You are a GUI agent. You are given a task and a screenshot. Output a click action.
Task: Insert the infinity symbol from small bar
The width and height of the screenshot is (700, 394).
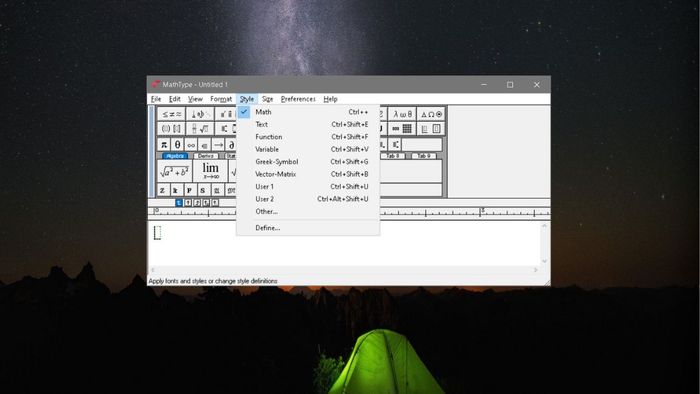(x=191, y=145)
